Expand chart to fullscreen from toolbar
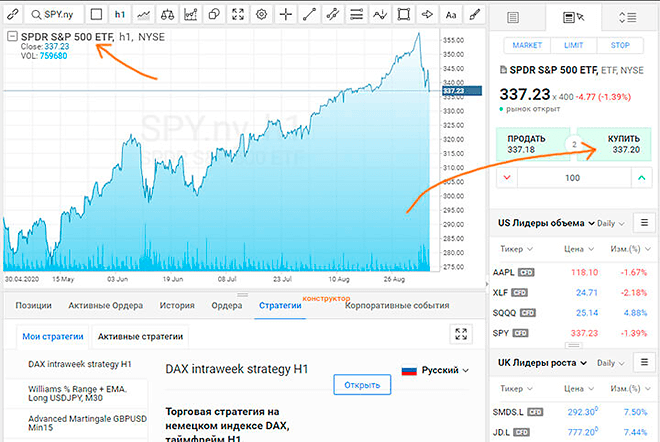The width and height of the screenshot is (660, 442). point(238,15)
